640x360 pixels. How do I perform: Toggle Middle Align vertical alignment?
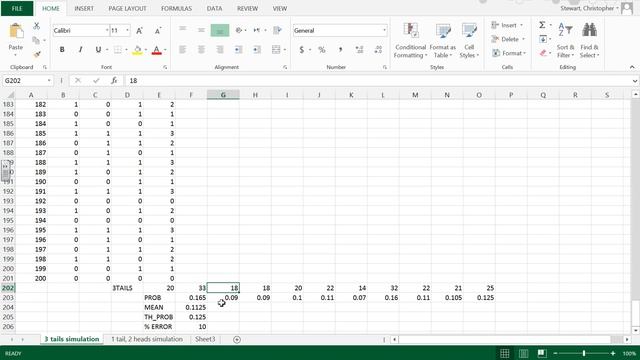(201, 30)
